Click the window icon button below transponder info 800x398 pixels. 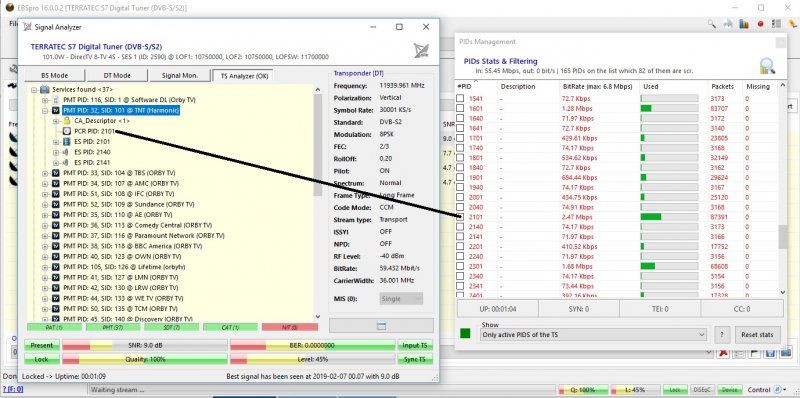(381, 326)
